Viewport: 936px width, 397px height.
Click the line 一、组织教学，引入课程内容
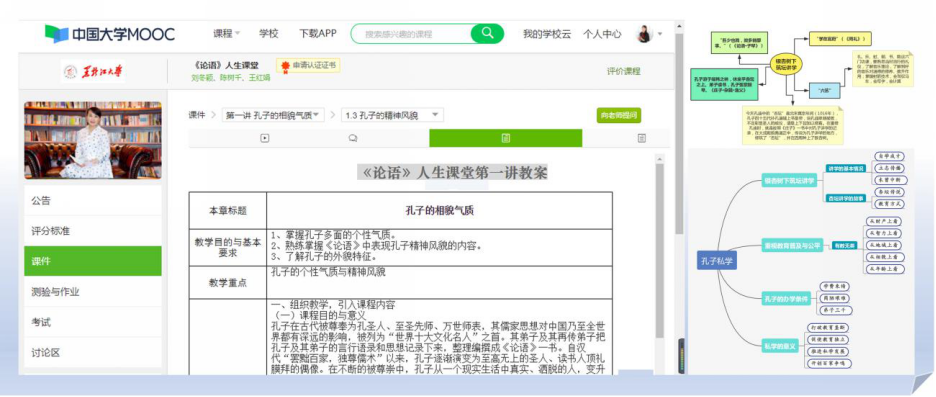pos(332,305)
